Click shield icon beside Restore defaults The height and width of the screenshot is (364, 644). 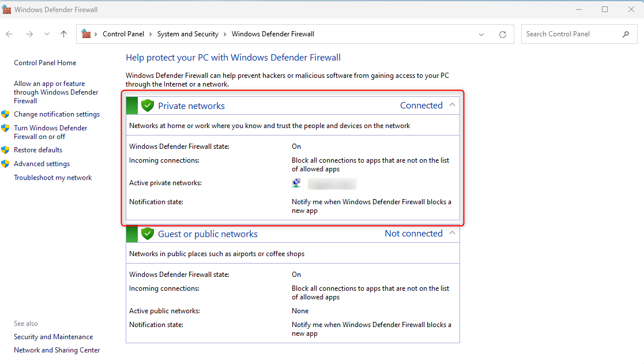(5, 150)
